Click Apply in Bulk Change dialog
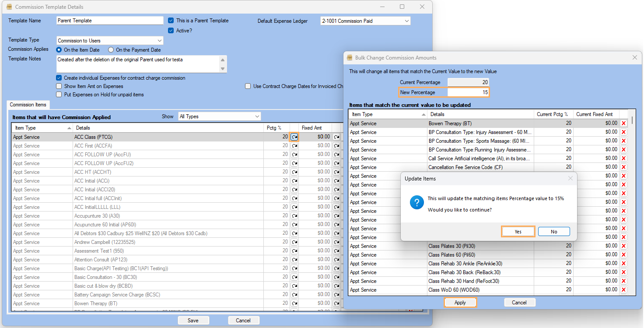Image resolution: width=644 pixels, height=328 pixels. 460,303
